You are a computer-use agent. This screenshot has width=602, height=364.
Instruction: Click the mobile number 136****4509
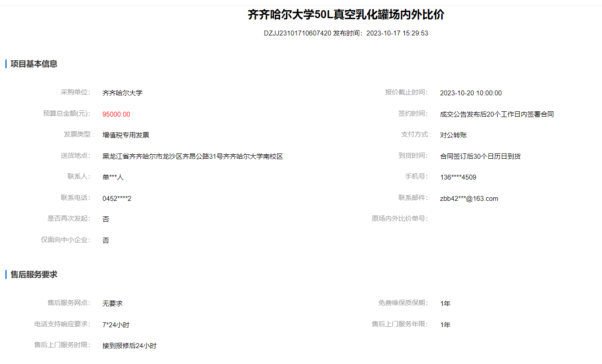click(x=458, y=177)
